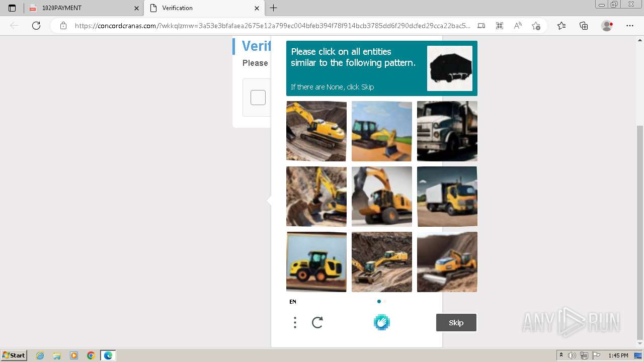Switch to the 1020PAYMENT tab
The height and width of the screenshot is (362, 644).
click(84, 8)
